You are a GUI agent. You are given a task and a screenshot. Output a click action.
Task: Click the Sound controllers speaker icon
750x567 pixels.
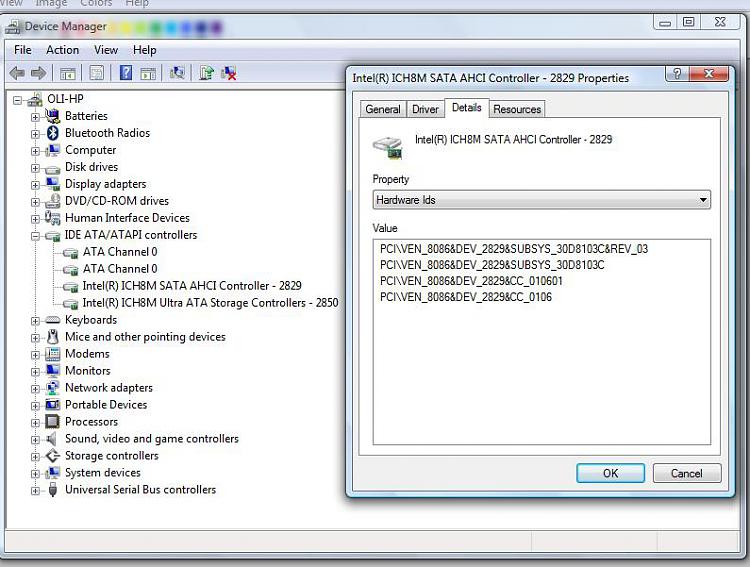[52, 439]
